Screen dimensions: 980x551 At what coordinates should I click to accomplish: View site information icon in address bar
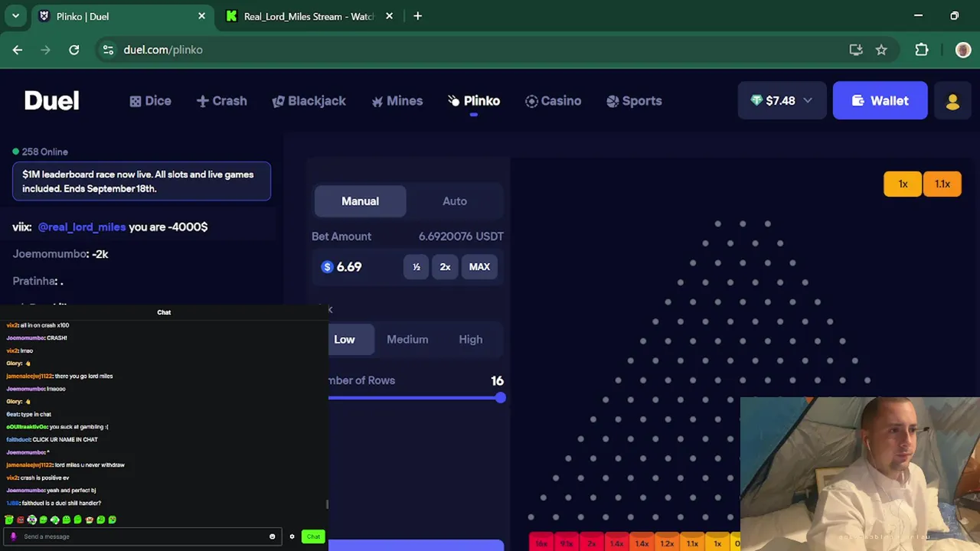[x=108, y=50]
